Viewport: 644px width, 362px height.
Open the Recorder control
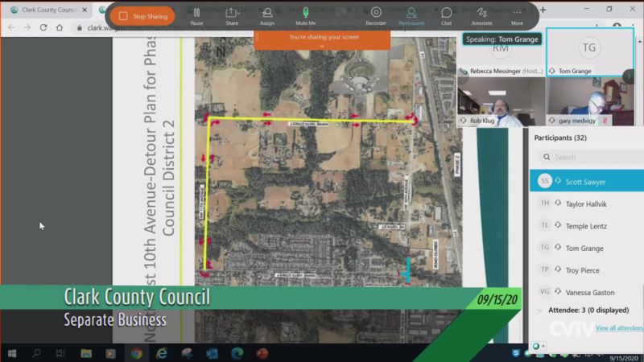[x=376, y=15]
